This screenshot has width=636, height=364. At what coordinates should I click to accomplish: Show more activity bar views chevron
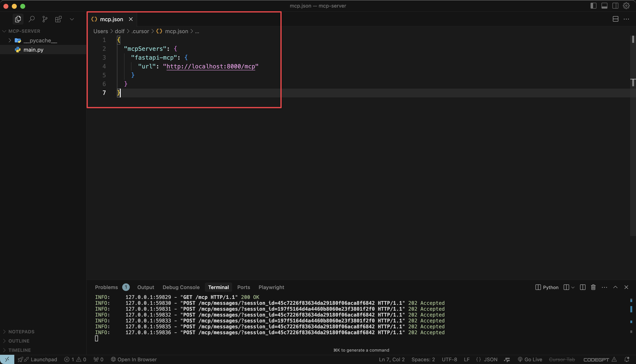72,19
